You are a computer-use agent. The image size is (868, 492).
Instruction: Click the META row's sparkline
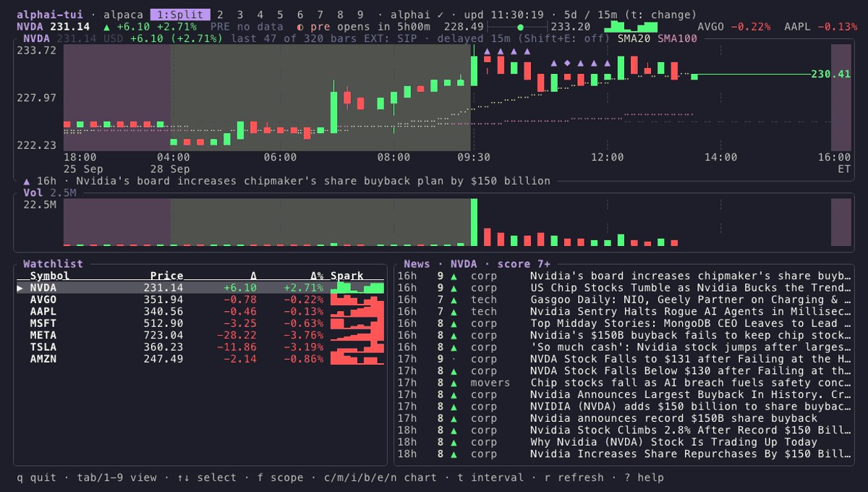(357, 335)
